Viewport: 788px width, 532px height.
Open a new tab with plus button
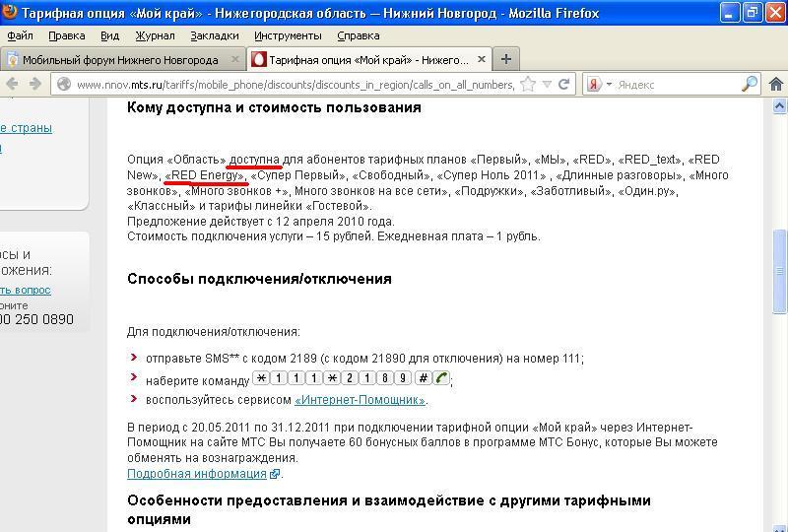tap(506, 59)
